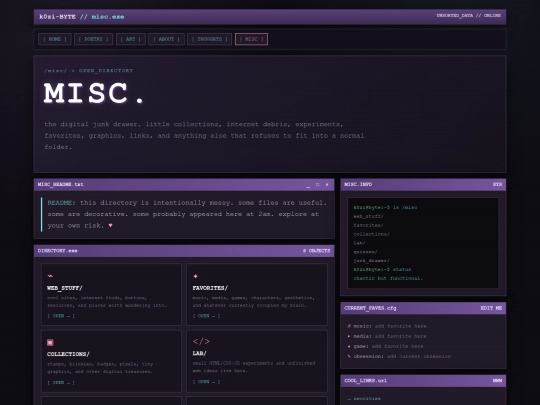Viewport: 540px width, 405px height.
Task: Click web_stuff/ in the terminal listing
Action: [x=368, y=216]
